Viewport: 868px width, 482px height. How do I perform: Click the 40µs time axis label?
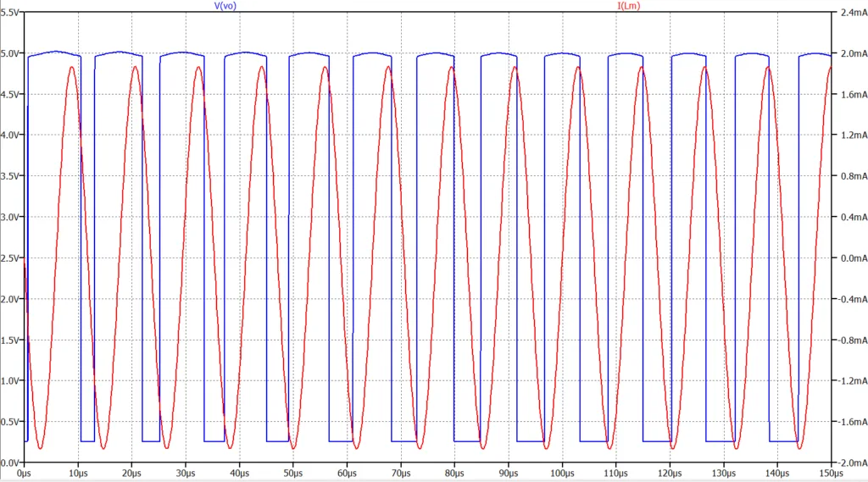coord(239,474)
